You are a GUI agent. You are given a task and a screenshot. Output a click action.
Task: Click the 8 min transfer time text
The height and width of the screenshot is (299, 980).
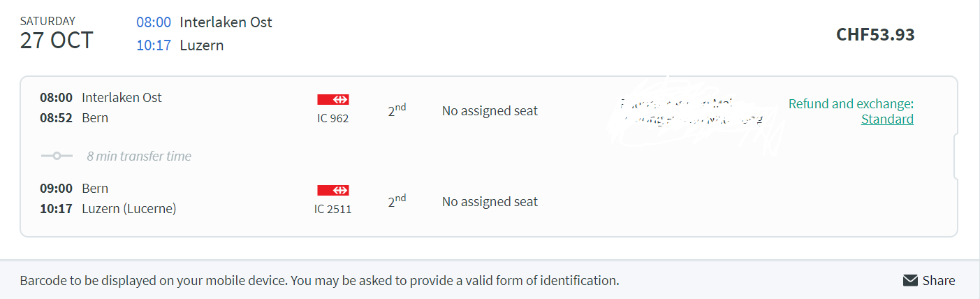pos(139,156)
